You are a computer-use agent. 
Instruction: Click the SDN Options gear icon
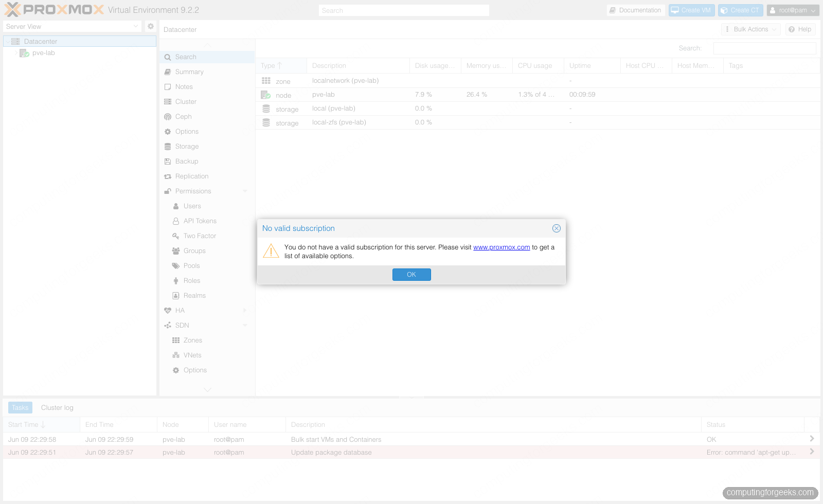click(x=176, y=370)
